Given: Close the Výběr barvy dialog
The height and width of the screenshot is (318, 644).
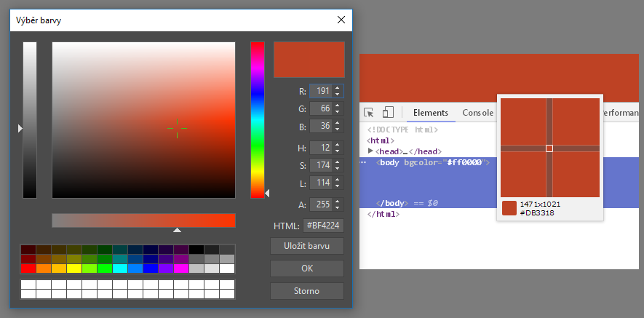Looking at the screenshot, I should [341, 20].
